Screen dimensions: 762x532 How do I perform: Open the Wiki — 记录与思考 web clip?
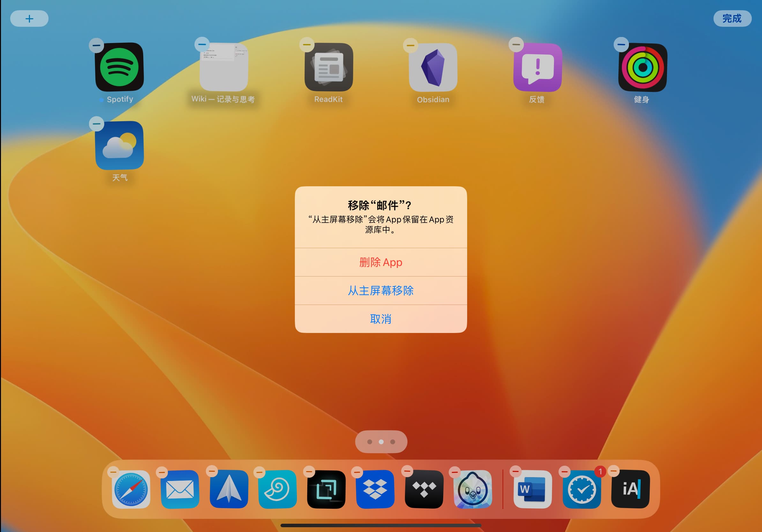[x=224, y=67]
